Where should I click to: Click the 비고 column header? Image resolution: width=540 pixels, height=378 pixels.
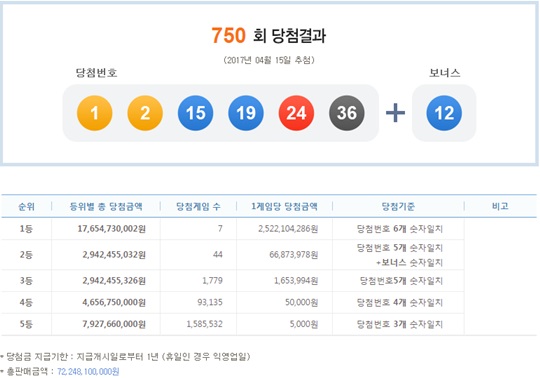(500, 206)
